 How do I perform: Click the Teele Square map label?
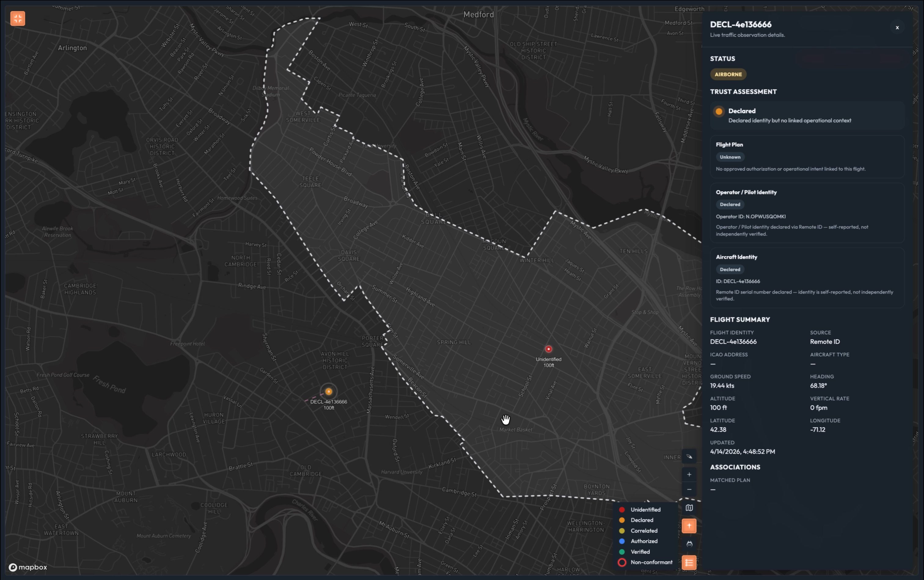coord(310,182)
